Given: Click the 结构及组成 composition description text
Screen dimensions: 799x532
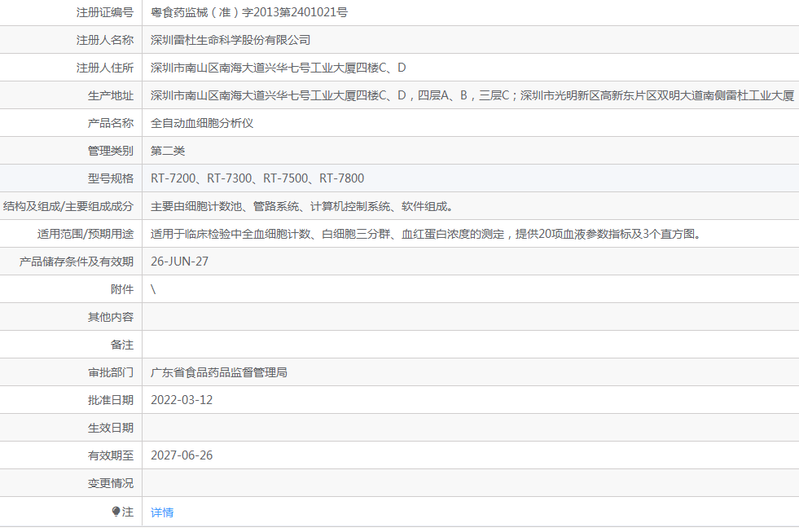Looking at the screenshot, I should click(x=302, y=206).
